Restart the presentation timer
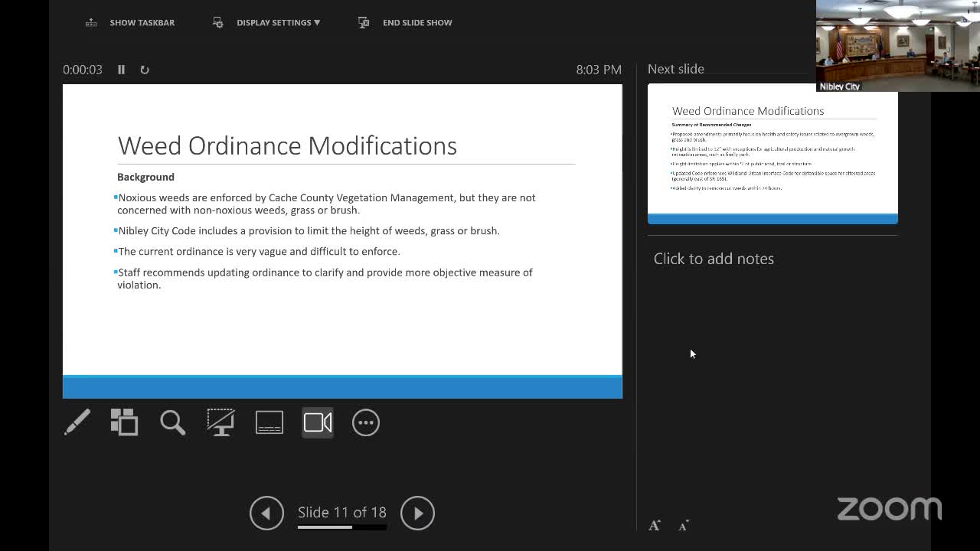The width and height of the screenshot is (980, 551). tap(144, 70)
